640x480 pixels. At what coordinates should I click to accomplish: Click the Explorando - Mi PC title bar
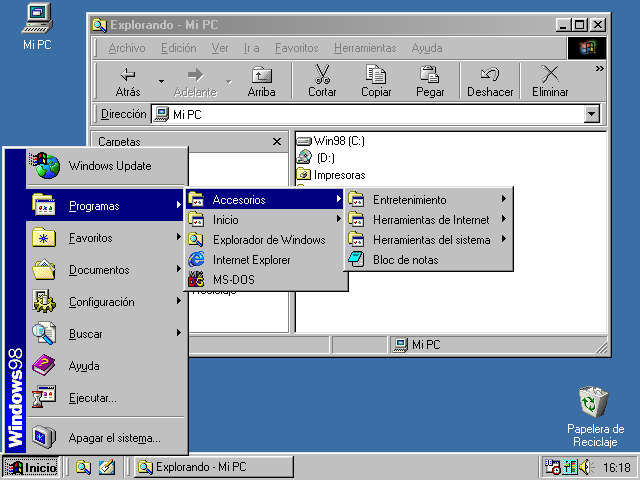(x=322, y=25)
